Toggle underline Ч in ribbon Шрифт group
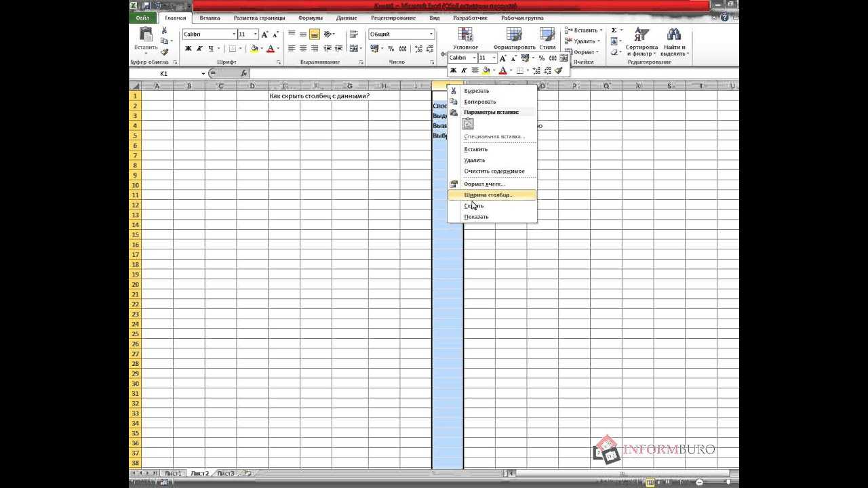The height and width of the screenshot is (488, 868). pos(211,49)
